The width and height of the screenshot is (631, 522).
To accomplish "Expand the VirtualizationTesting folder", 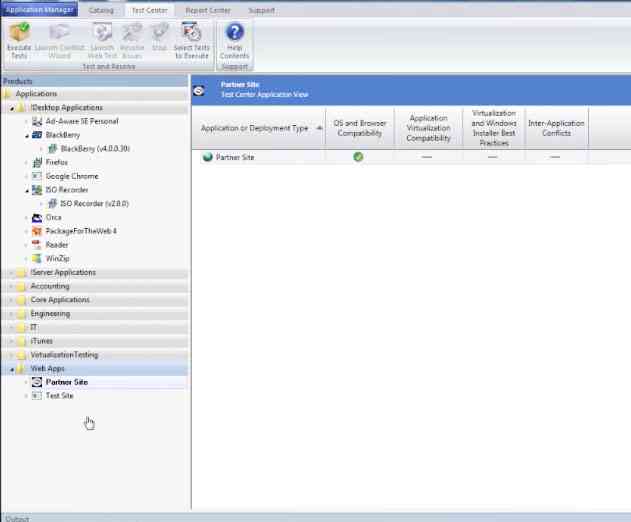I will tap(12, 355).
